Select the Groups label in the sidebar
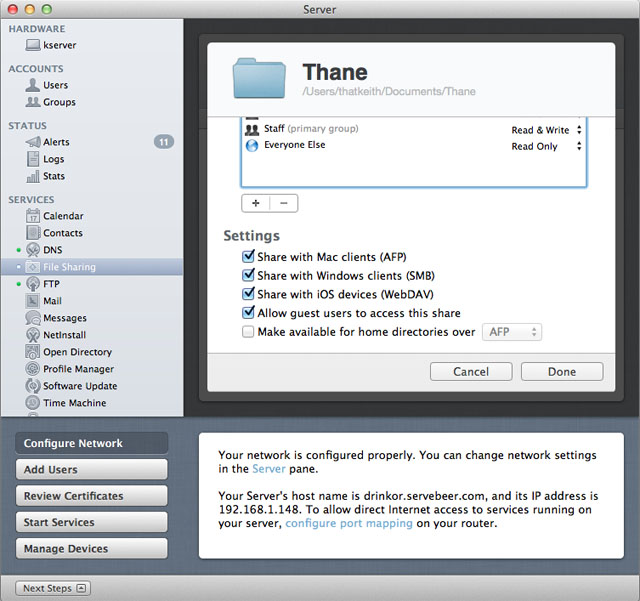The height and width of the screenshot is (601, 640). [59, 102]
